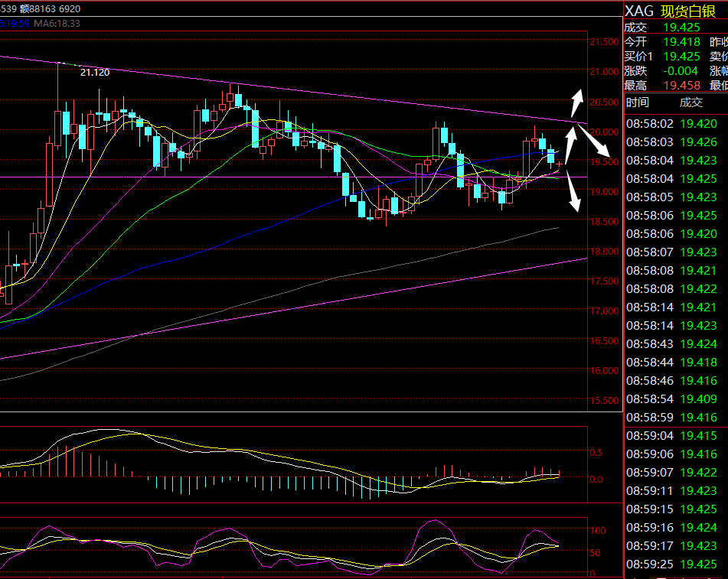Select the 08:59:16 tick row
This screenshot has height=579, width=728.
click(671, 528)
